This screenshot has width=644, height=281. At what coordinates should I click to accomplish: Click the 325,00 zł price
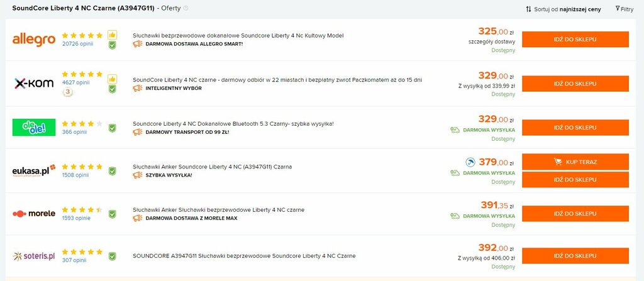pos(496,31)
